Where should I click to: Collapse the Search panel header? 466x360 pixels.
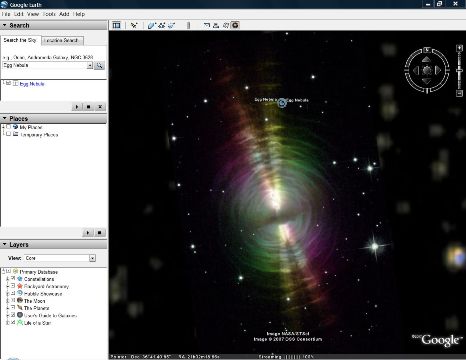click(53, 25)
